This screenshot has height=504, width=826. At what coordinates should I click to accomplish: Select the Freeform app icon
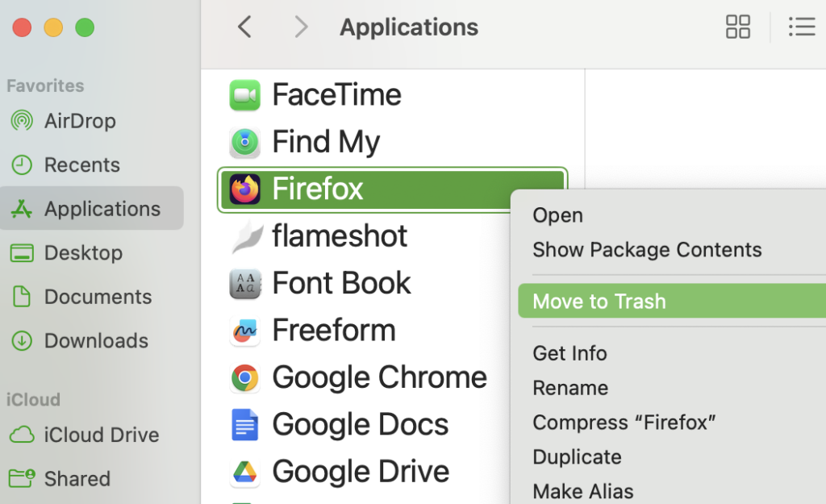click(246, 330)
